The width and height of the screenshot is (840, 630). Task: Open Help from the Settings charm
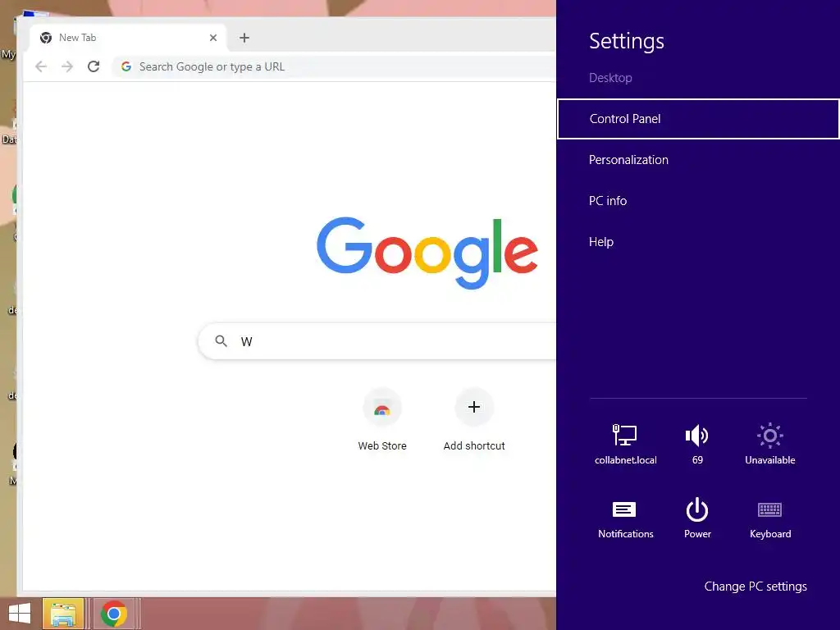(x=601, y=242)
